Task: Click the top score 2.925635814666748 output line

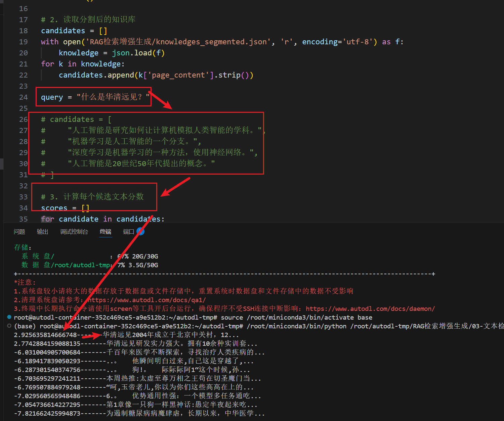Action: 45,335
